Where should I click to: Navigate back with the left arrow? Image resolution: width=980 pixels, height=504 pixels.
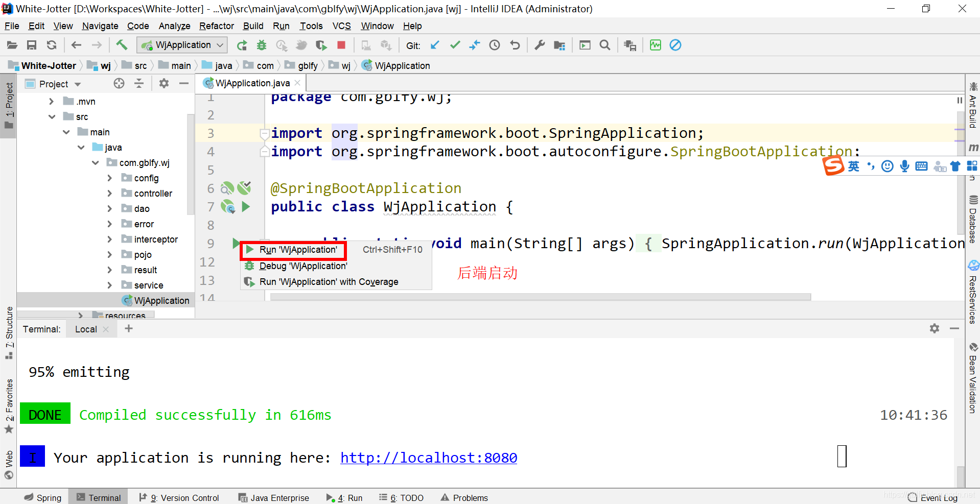tap(76, 45)
